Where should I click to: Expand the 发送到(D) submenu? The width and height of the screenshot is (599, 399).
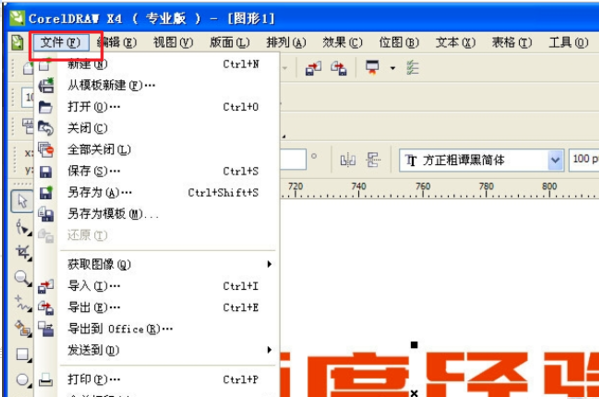157,350
